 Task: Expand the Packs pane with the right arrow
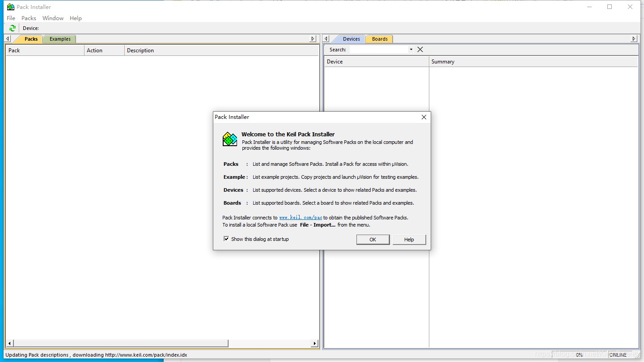pos(313,38)
